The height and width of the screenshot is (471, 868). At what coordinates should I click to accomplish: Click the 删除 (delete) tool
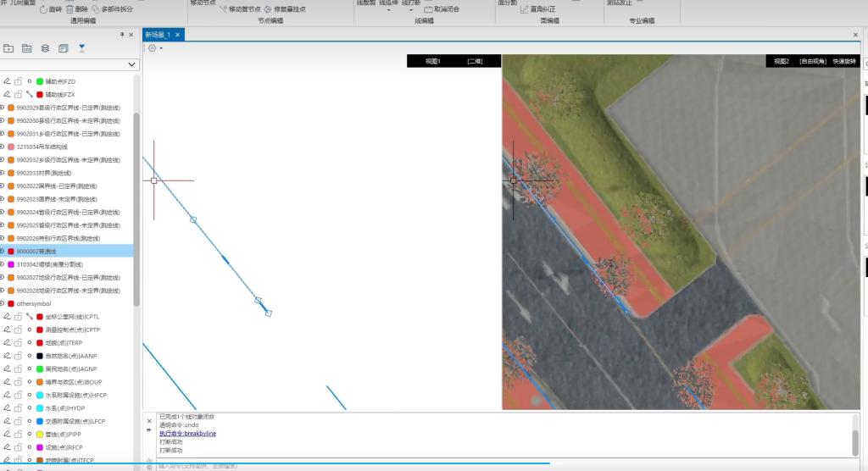(x=76, y=8)
